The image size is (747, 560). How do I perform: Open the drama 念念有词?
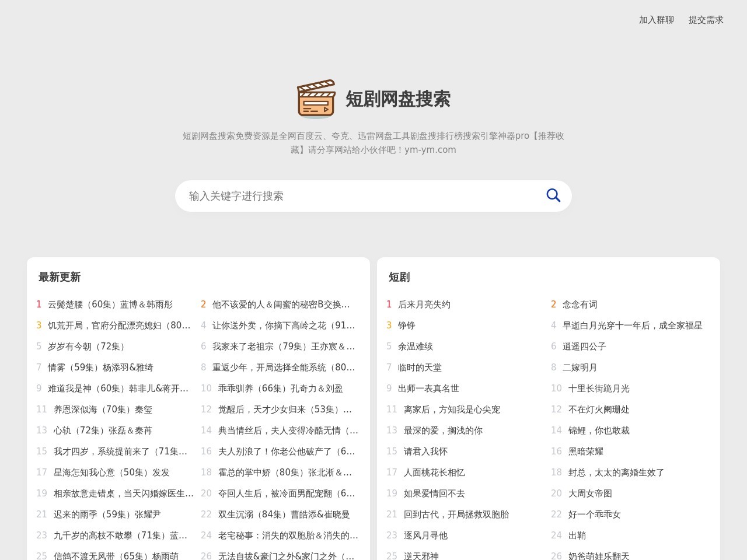579,304
